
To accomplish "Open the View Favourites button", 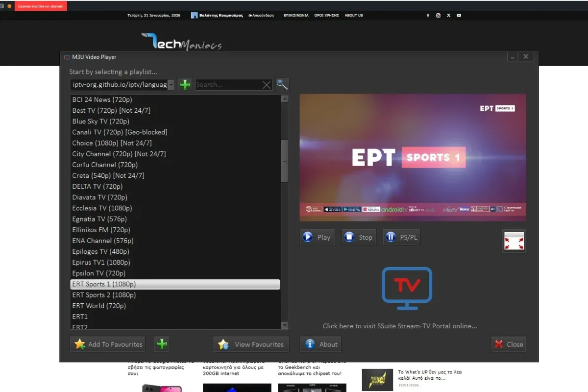I will 251,344.
